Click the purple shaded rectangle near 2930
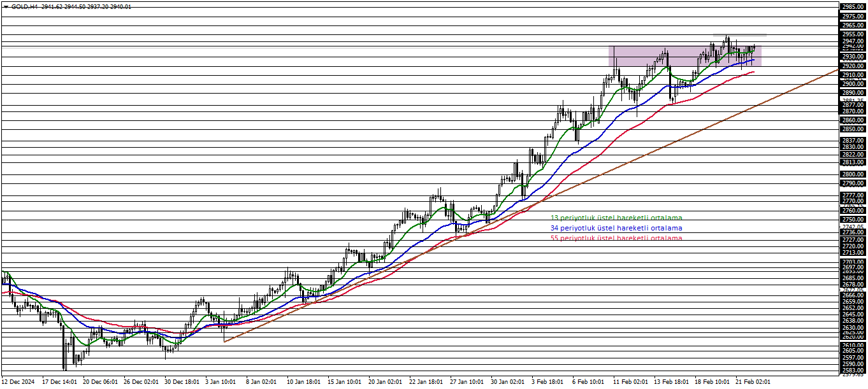The image size is (868, 389). coord(685,56)
